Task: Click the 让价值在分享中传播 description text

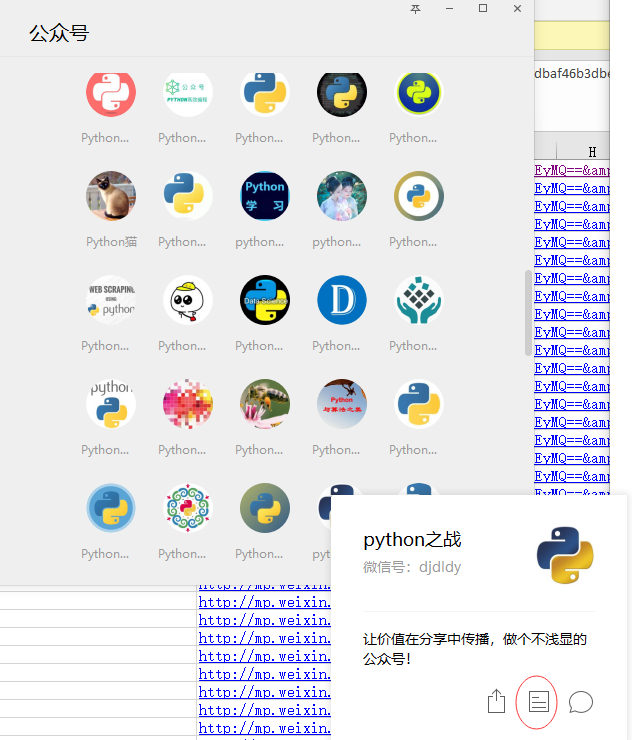Action: (475, 648)
